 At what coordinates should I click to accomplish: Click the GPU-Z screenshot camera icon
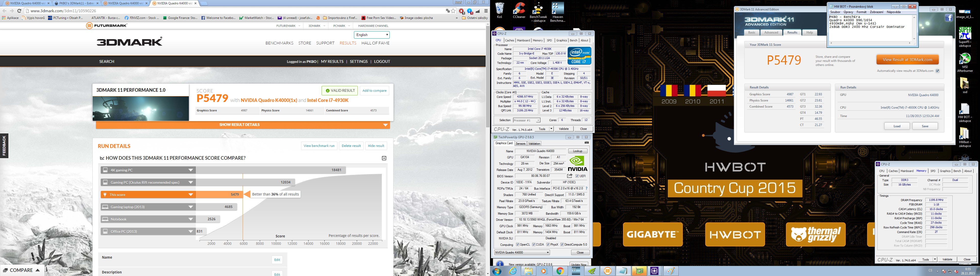click(x=587, y=143)
